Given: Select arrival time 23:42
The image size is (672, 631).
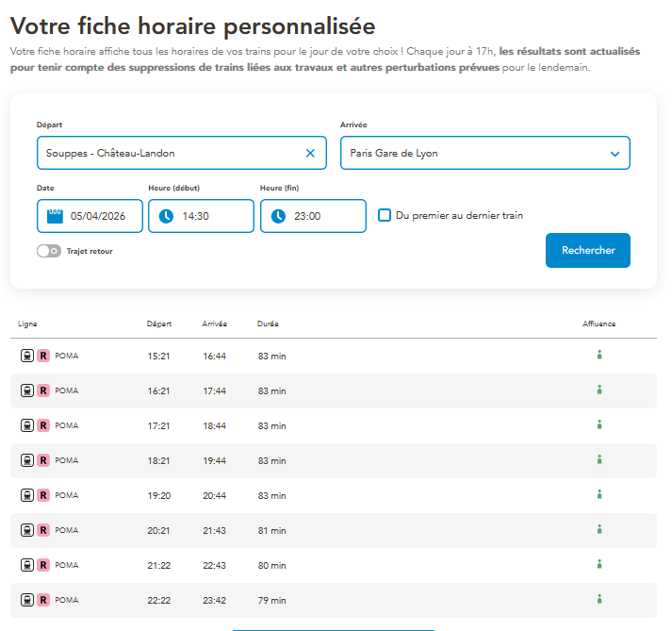Looking at the screenshot, I should coord(214,600).
